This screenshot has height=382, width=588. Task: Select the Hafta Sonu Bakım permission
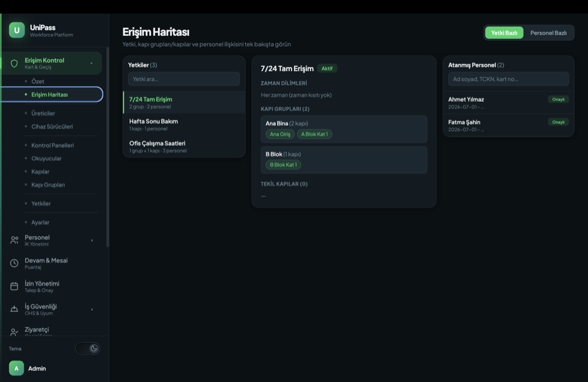(184, 125)
